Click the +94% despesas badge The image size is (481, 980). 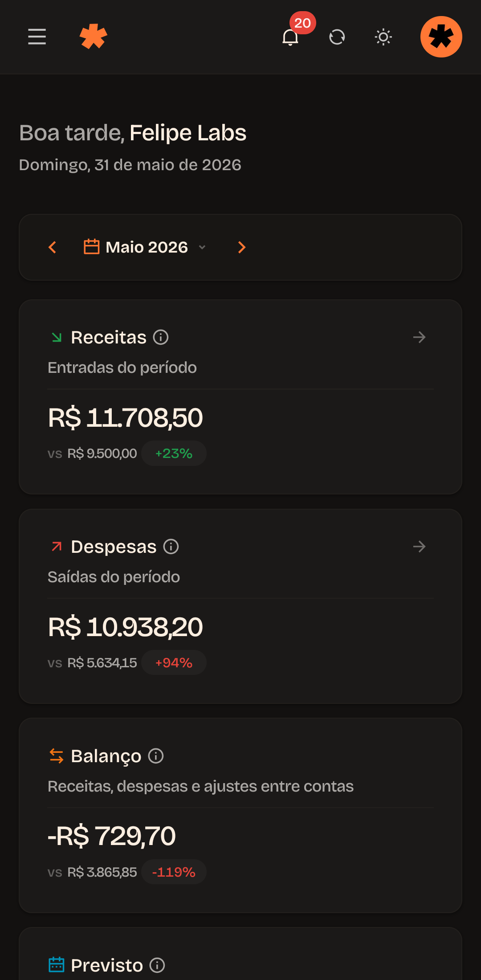(x=174, y=663)
